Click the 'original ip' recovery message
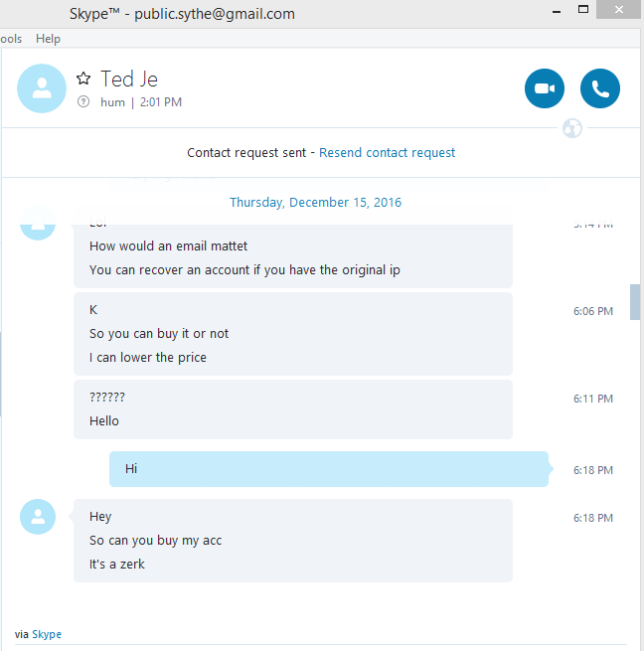 click(x=244, y=270)
